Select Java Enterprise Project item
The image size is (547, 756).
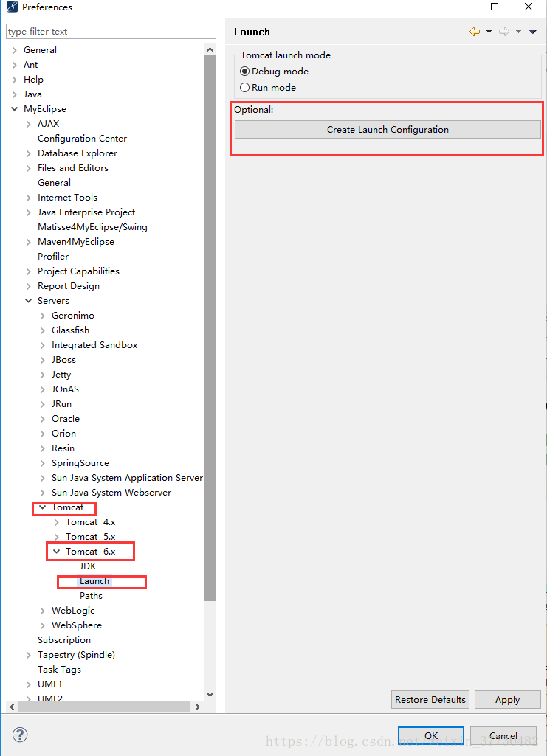point(86,212)
